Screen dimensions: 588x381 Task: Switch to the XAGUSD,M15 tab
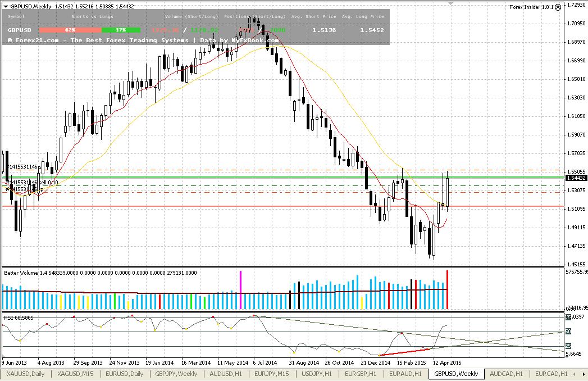[75, 374]
